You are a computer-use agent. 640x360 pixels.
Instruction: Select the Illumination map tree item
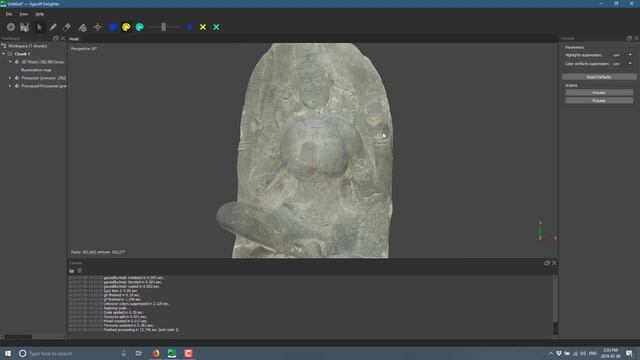pyautogui.click(x=36, y=70)
